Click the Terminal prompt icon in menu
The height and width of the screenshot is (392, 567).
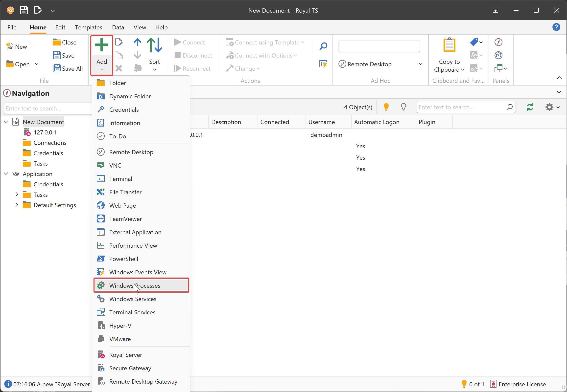pos(101,179)
